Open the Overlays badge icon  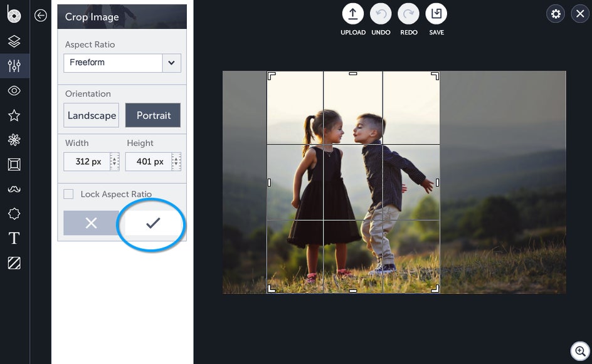(x=14, y=214)
